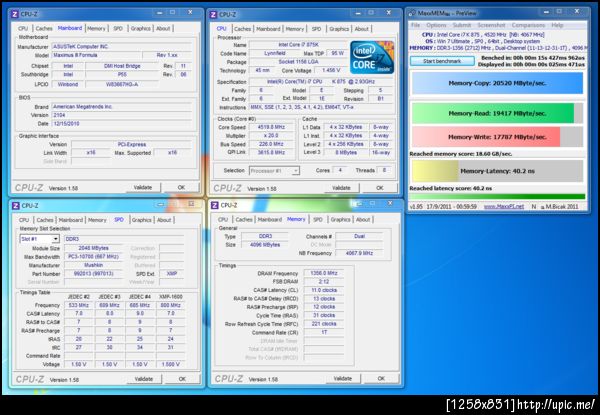Open the Memory tab in the CPU window

tap(295, 29)
